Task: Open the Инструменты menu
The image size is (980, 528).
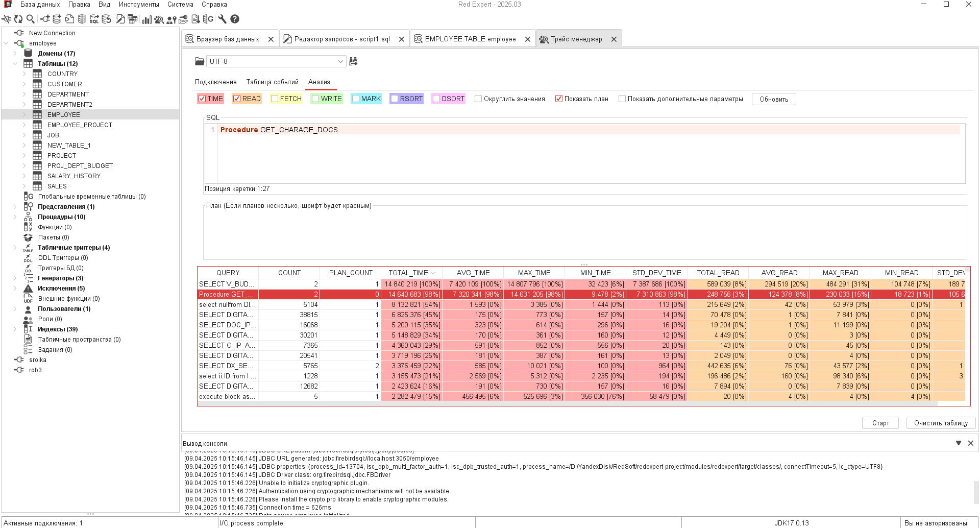Action: click(139, 5)
